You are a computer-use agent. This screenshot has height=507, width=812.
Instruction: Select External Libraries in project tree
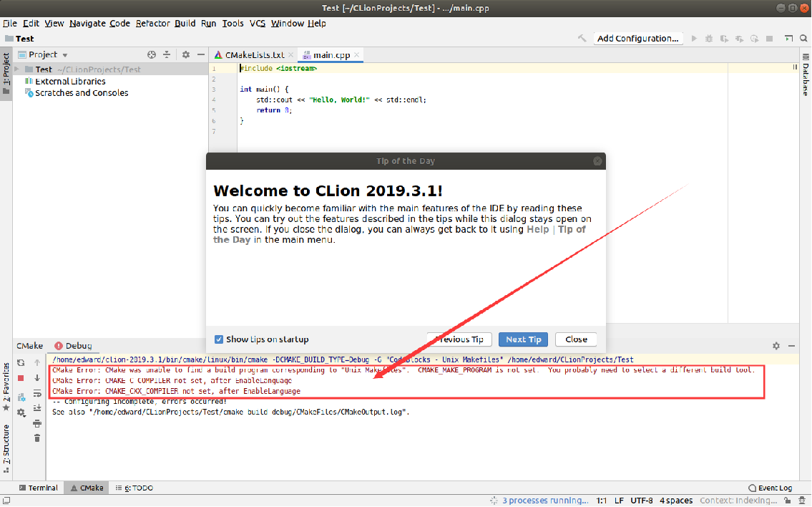pyautogui.click(x=70, y=82)
